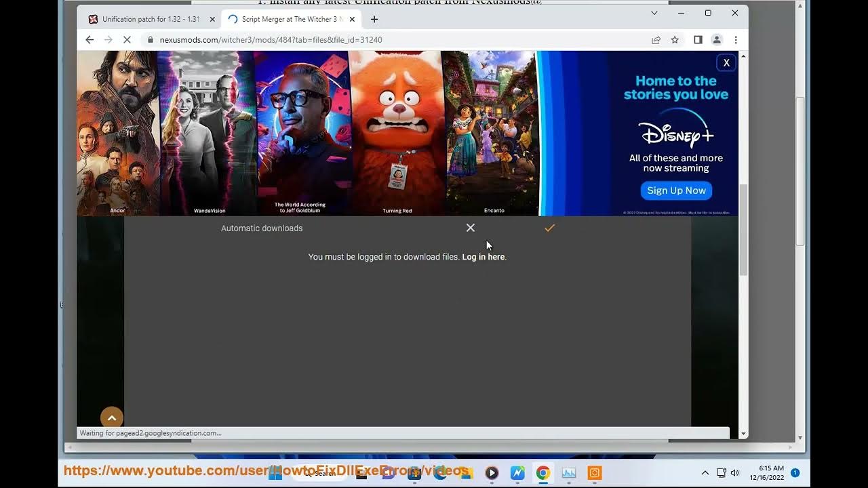Click the Log in here link
Image resolution: width=868 pixels, height=488 pixels.
(484, 257)
